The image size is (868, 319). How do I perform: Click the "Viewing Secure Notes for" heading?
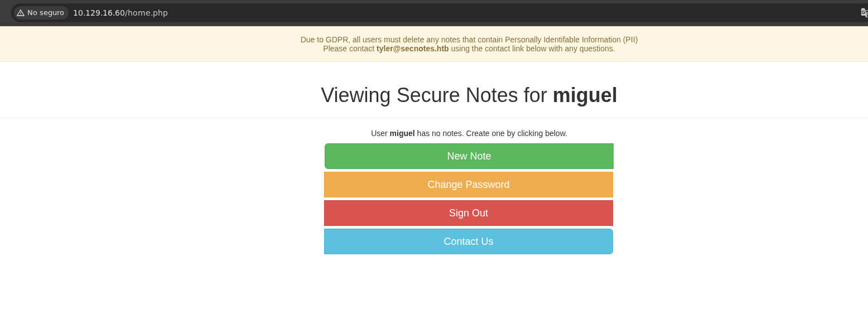point(434,95)
